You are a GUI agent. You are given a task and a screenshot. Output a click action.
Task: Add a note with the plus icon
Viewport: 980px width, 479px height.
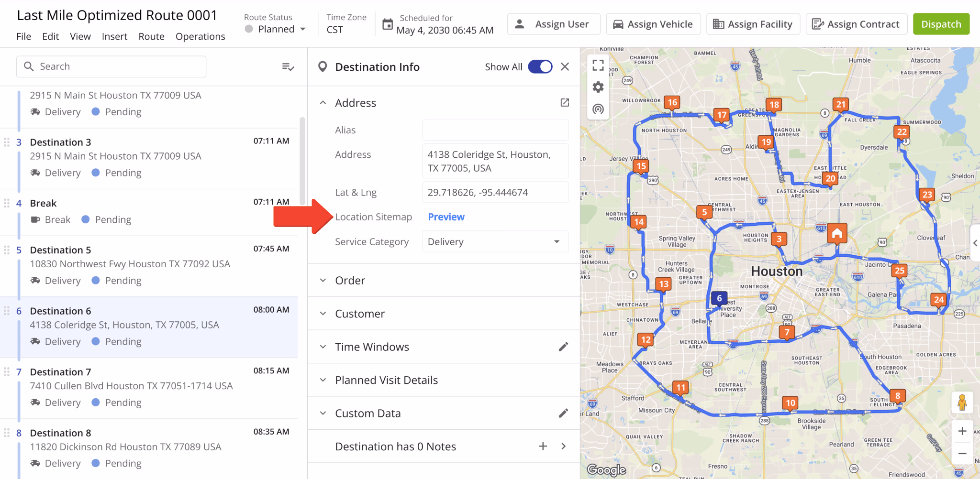[543, 446]
